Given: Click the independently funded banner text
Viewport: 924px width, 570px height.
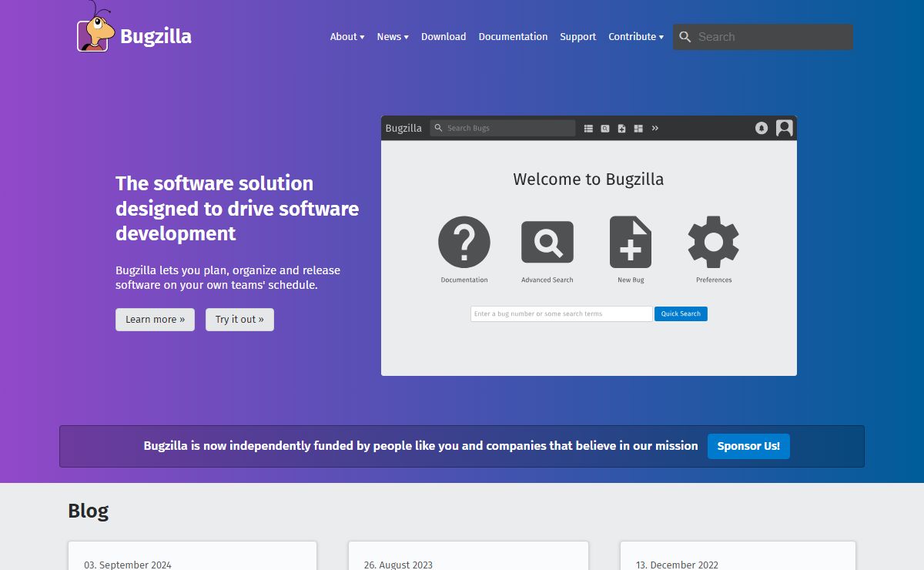Looking at the screenshot, I should (x=420, y=446).
